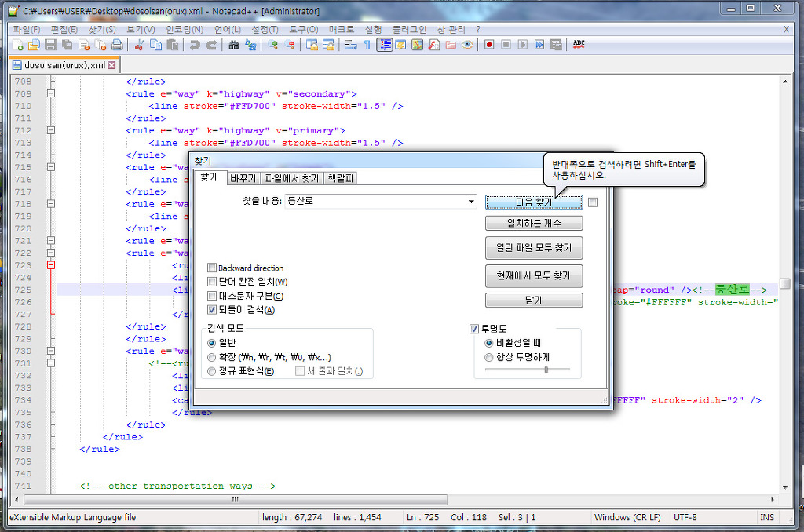This screenshot has width=804, height=532.
Task: Enable the Backward direction checkbox
Action: coord(212,268)
